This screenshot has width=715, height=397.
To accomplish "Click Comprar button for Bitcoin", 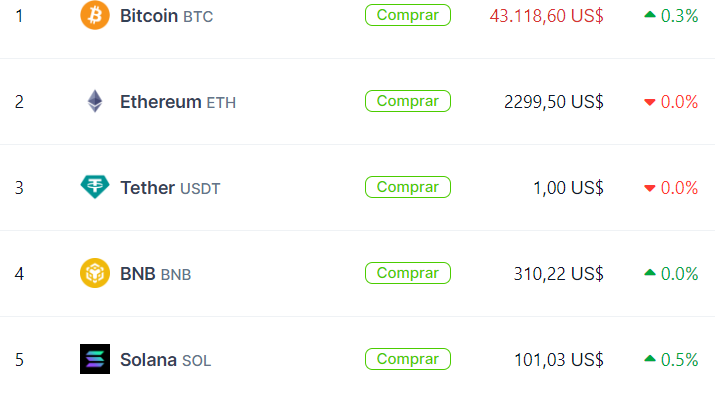I will click(x=408, y=15).
